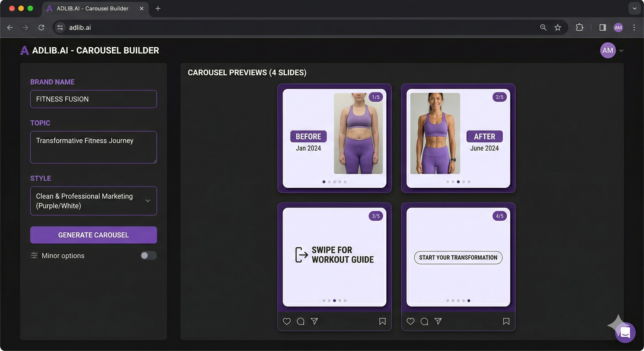Click the Brand Name input field
Image resolution: width=644 pixels, height=351 pixels.
[93, 99]
